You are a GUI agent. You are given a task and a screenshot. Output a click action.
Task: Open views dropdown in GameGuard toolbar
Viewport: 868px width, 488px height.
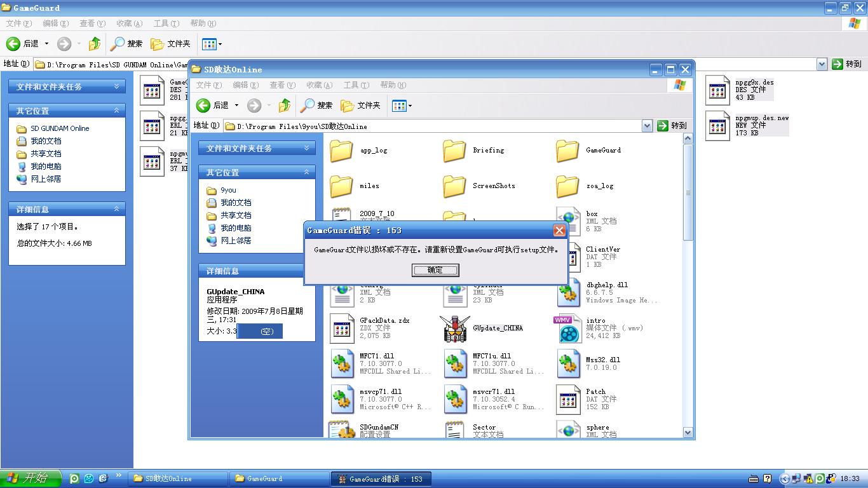pos(220,44)
